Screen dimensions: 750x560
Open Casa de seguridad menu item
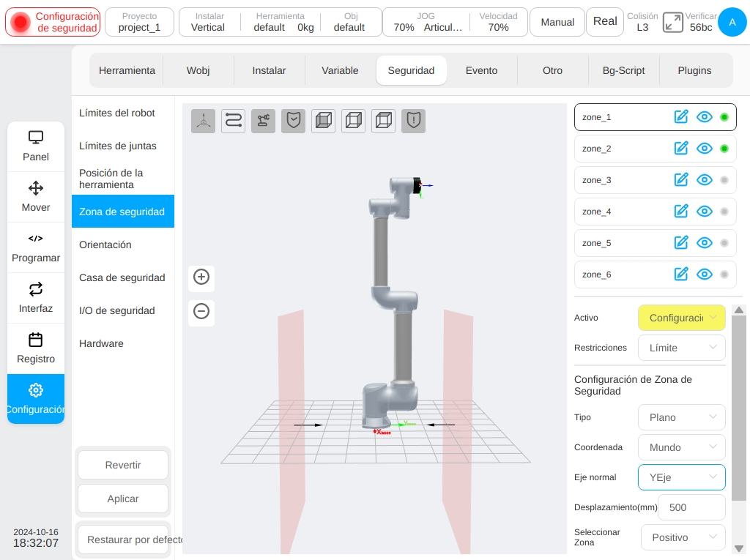[x=123, y=277]
